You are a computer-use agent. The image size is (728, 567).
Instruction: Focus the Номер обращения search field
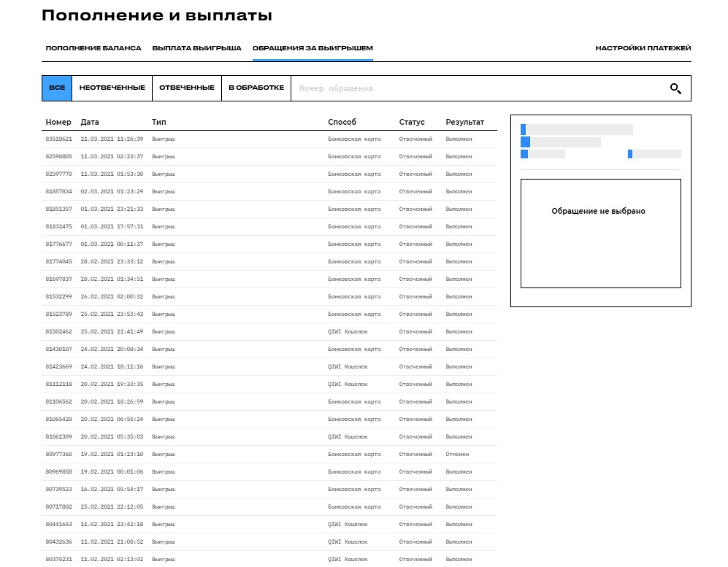pos(478,88)
